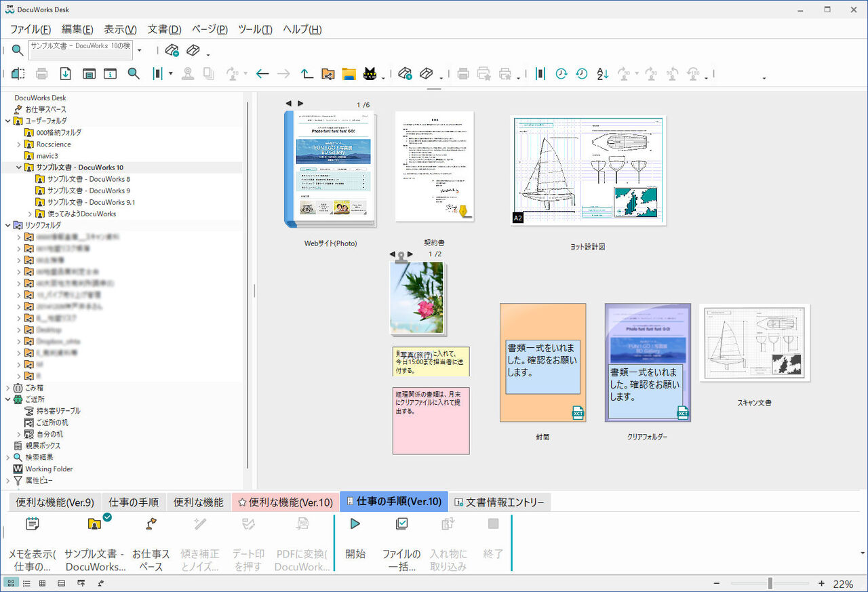Viewport: 868px width, 592px height.
Task: Open the ファイル(F) menu
Action: [30, 29]
